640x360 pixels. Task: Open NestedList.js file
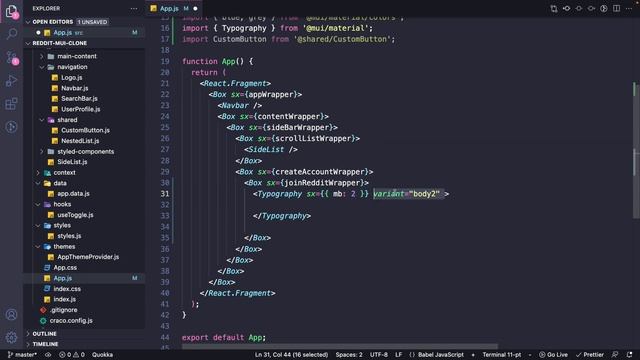pos(80,141)
